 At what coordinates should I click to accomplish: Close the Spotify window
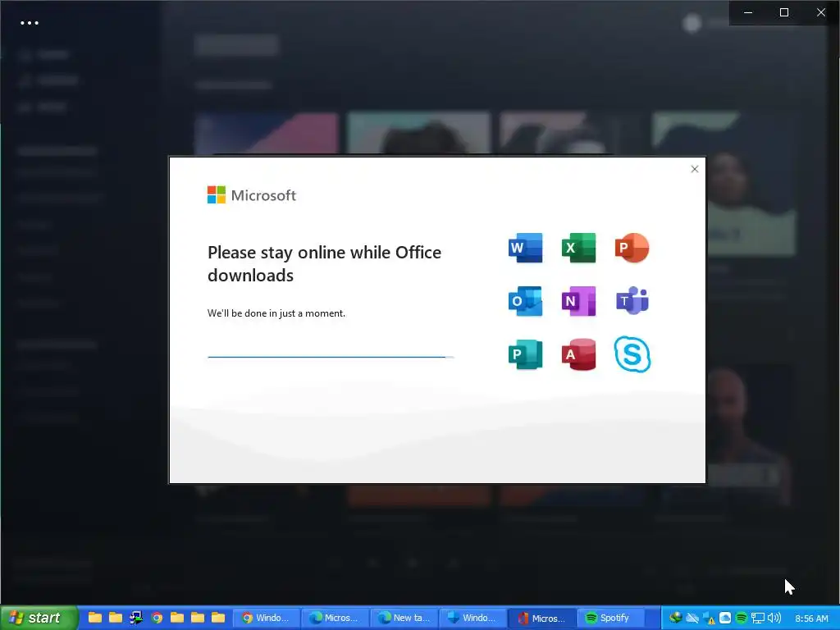(x=820, y=12)
